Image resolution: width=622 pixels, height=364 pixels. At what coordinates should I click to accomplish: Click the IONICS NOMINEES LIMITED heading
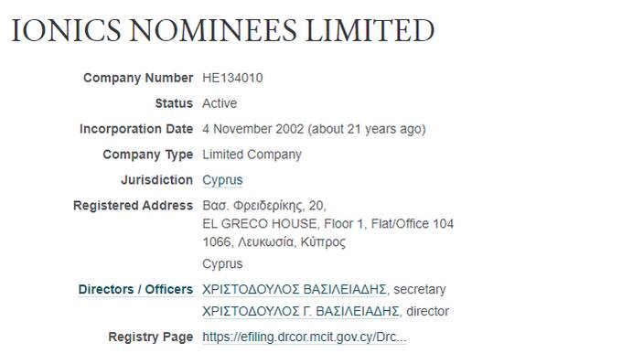pos(222,30)
